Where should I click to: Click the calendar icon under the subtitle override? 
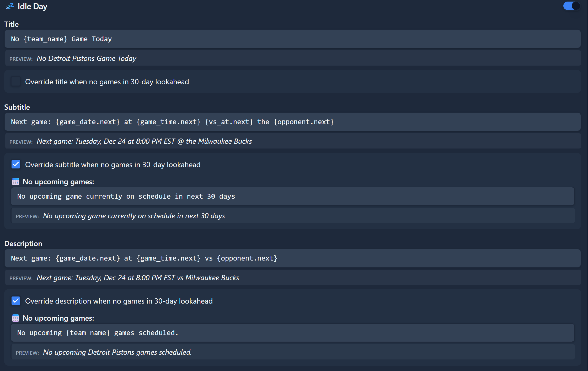pos(15,182)
